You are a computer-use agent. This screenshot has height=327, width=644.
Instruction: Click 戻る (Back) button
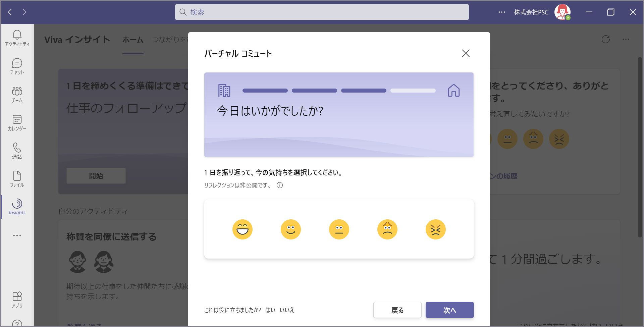(x=397, y=310)
